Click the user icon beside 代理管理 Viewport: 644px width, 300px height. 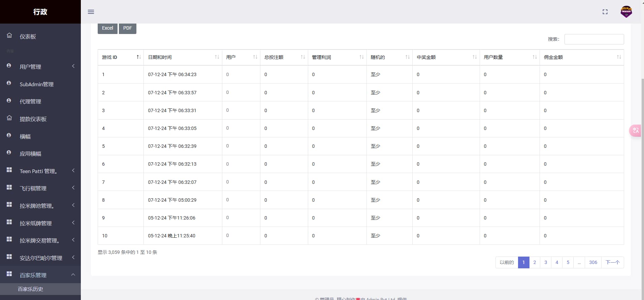pos(9,100)
